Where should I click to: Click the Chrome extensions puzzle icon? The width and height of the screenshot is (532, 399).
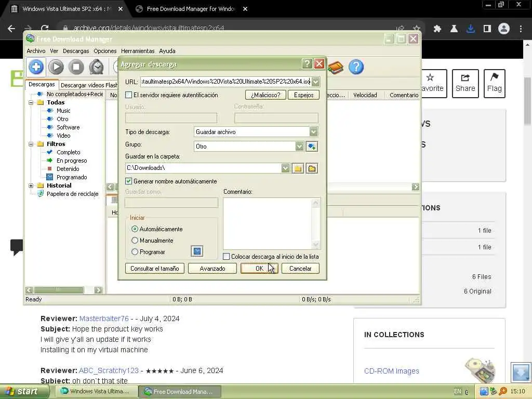tap(437, 29)
